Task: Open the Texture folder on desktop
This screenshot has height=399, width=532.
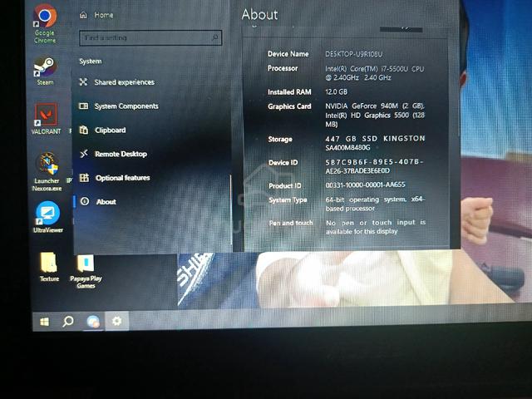Action: pyautogui.click(x=49, y=267)
